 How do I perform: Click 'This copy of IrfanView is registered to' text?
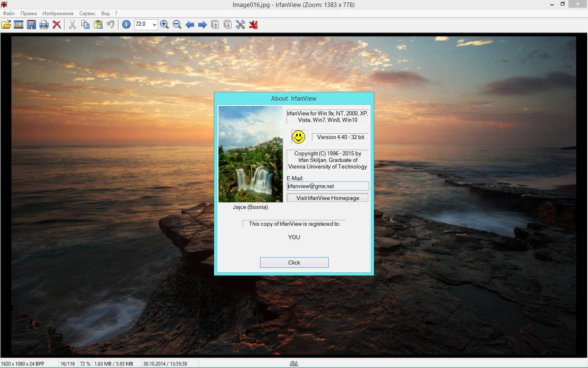click(294, 224)
